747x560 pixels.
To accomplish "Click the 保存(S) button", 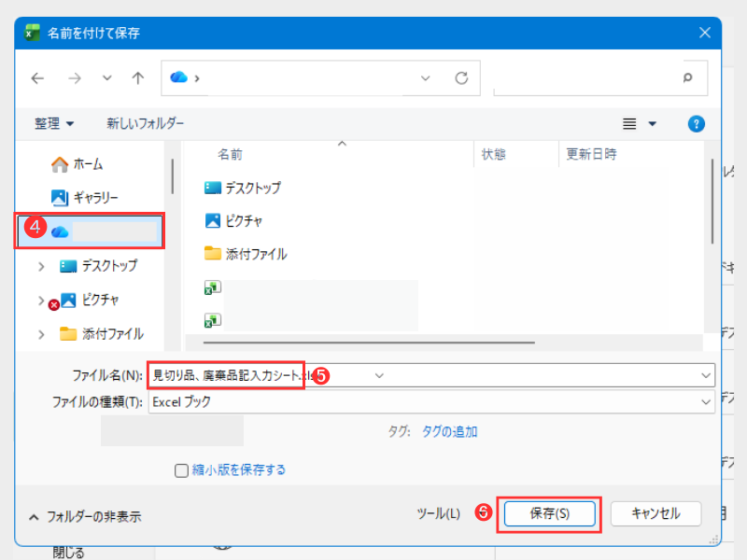I will (549, 513).
